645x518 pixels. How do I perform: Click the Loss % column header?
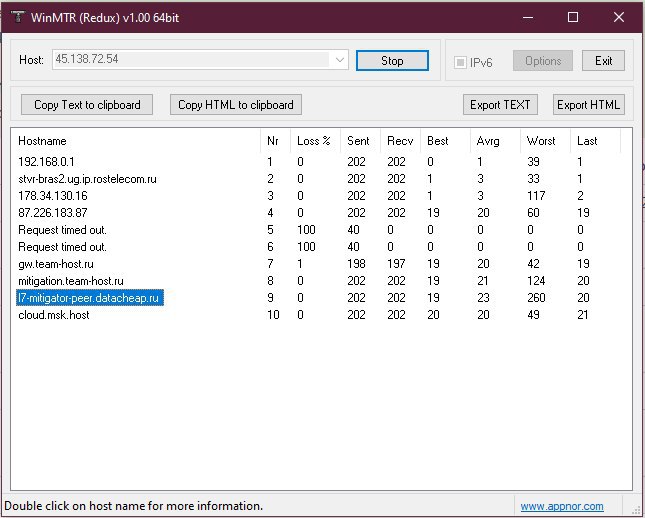coord(315,141)
